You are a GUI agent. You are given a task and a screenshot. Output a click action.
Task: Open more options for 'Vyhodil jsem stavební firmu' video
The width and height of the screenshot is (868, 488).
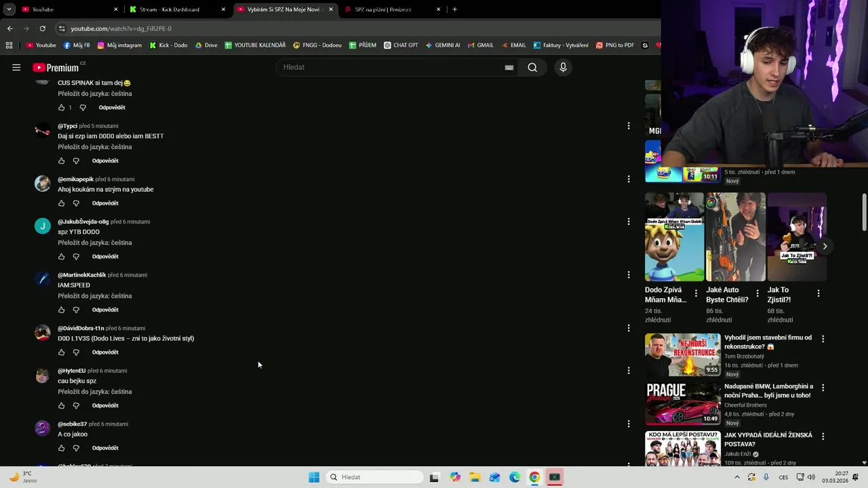823,338
